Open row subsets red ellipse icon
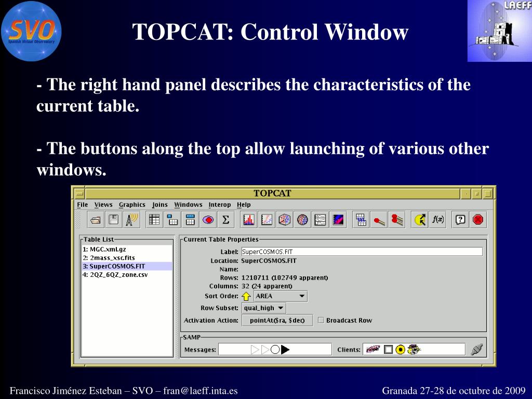The height and width of the screenshot is (399, 532). tap(208, 220)
